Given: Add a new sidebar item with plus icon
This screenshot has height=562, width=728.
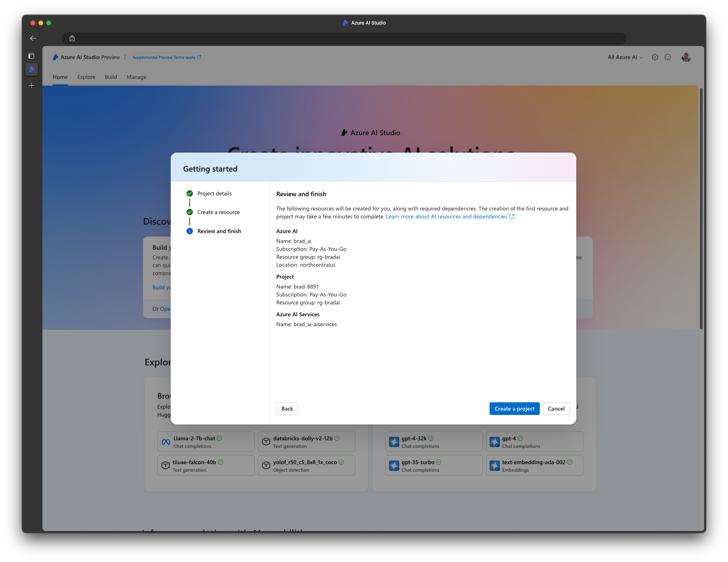Looking at the screenshot, I should 32,86.
